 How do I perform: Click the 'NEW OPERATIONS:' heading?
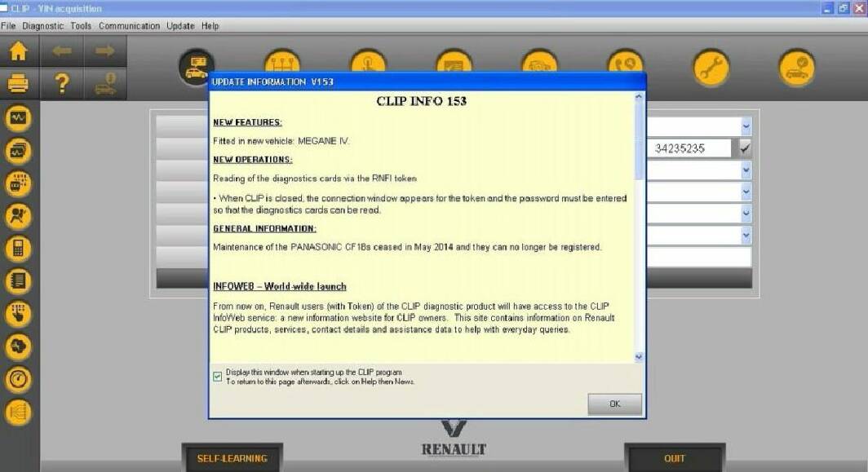point(252,159)
